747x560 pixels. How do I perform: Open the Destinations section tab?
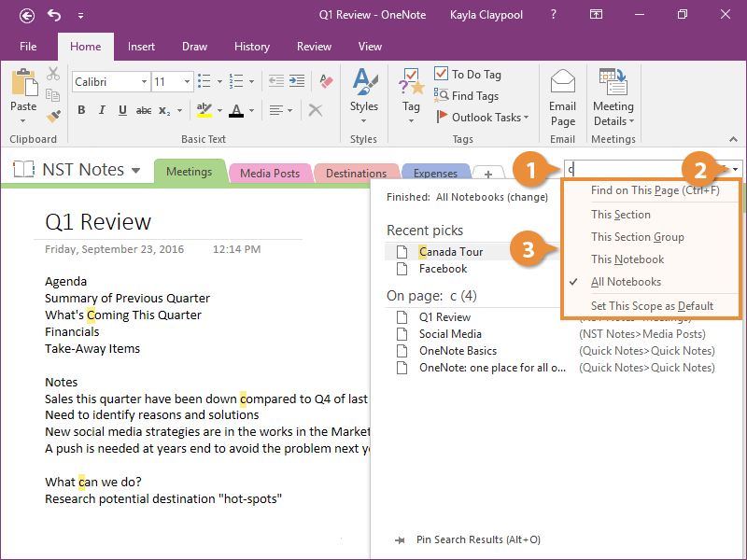coord(356,174)
